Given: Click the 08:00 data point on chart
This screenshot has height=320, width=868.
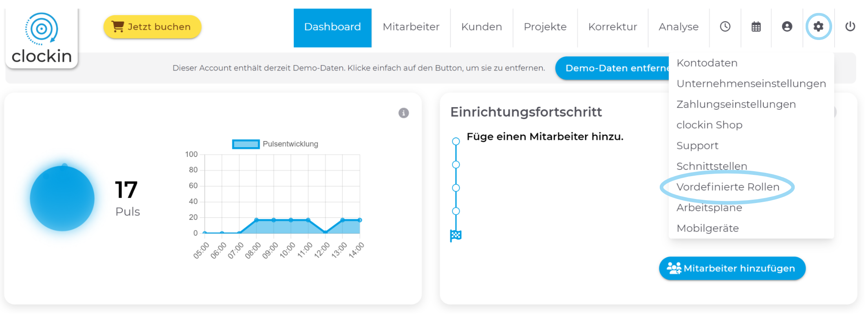Looking at the screenshot, I should (x=256, y=220).
